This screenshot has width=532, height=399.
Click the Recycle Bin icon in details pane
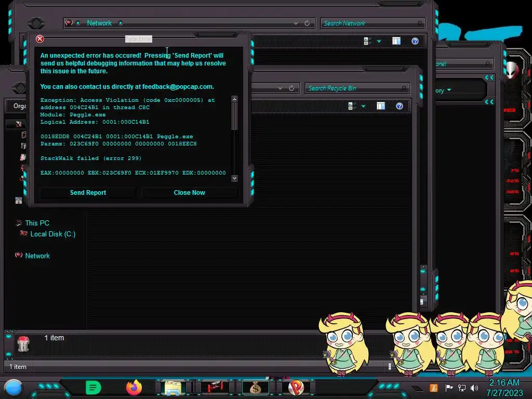coord(23,344)
